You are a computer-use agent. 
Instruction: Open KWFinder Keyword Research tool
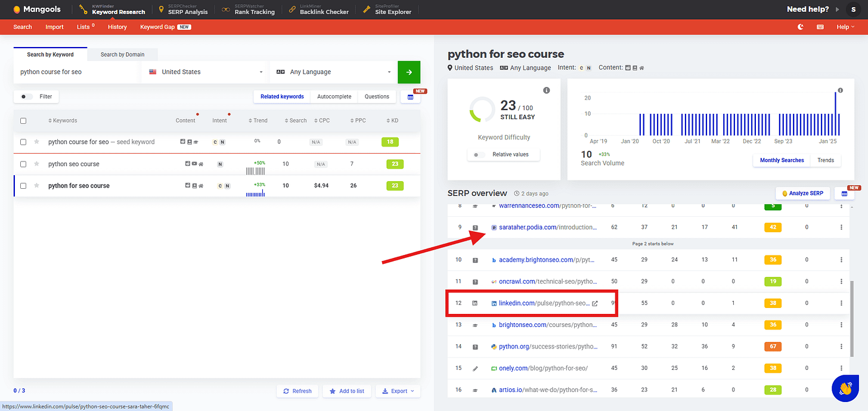(x=112, y=10)
